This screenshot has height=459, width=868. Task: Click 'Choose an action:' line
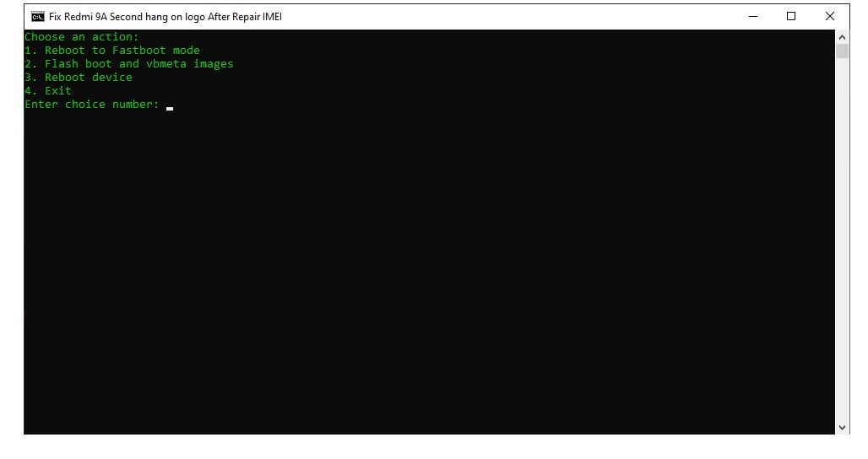tap(81, 37)
